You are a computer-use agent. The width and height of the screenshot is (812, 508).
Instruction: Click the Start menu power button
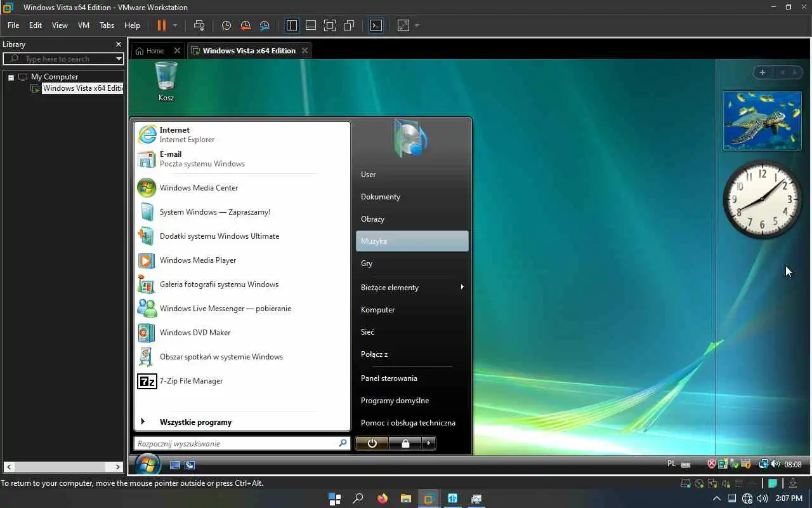tap(372, 443)
